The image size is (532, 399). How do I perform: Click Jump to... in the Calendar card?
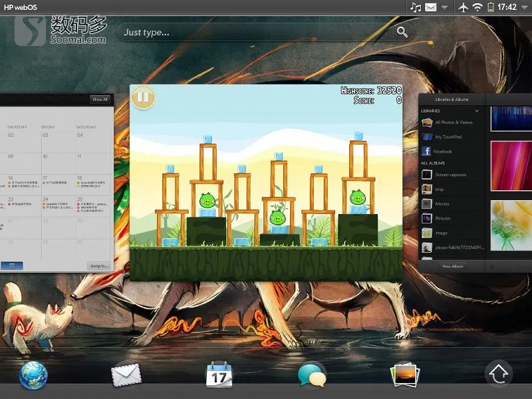point(99,265)
